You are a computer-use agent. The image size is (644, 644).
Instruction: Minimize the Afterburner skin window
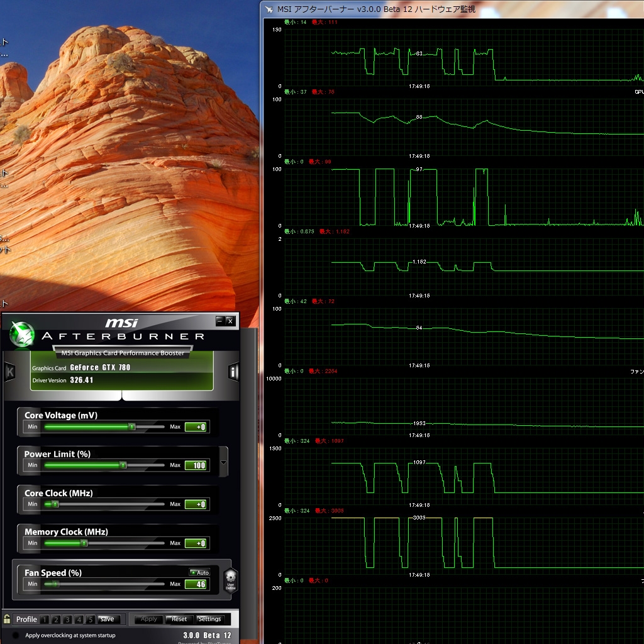pos(220,321)
